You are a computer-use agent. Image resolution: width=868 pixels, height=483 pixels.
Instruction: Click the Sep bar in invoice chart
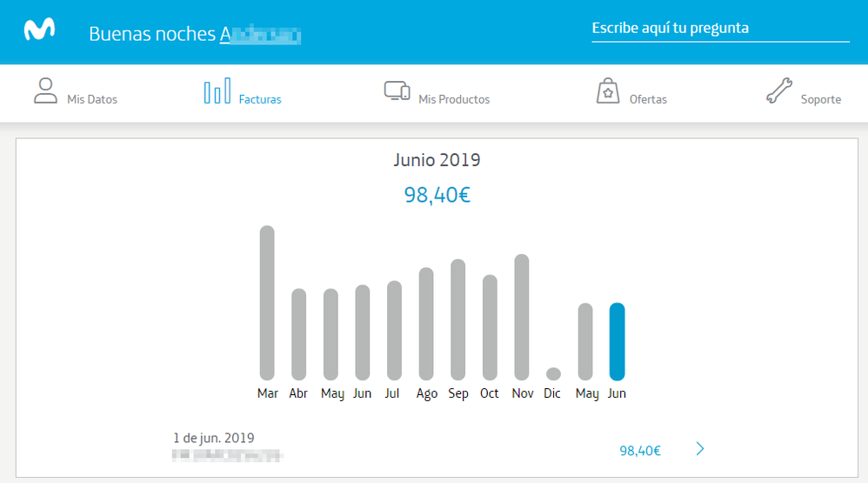457,319
